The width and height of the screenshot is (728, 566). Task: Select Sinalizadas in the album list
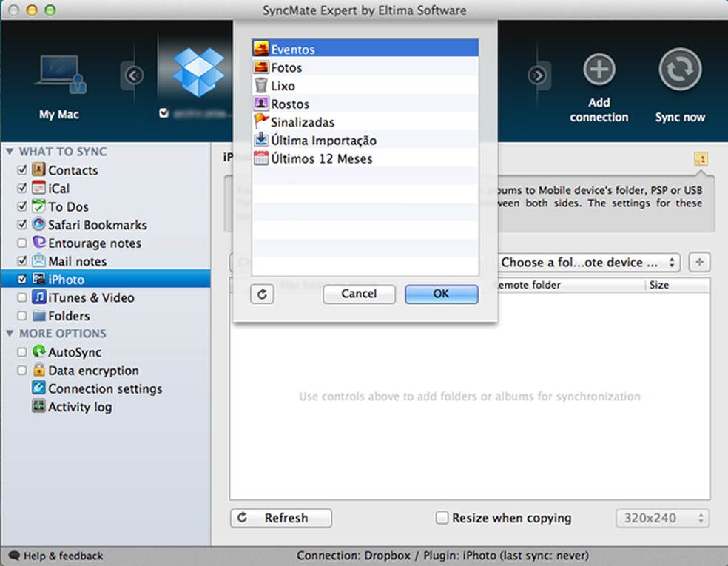point(365,121)
